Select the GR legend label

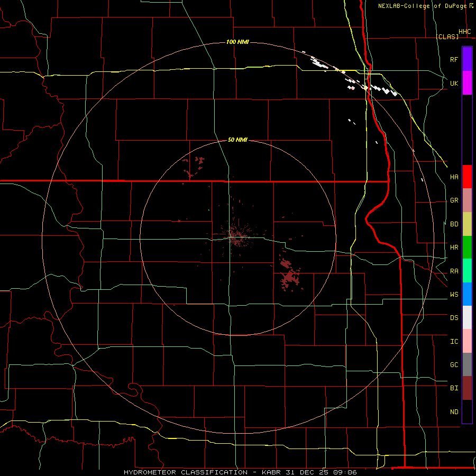pos(454,200)
